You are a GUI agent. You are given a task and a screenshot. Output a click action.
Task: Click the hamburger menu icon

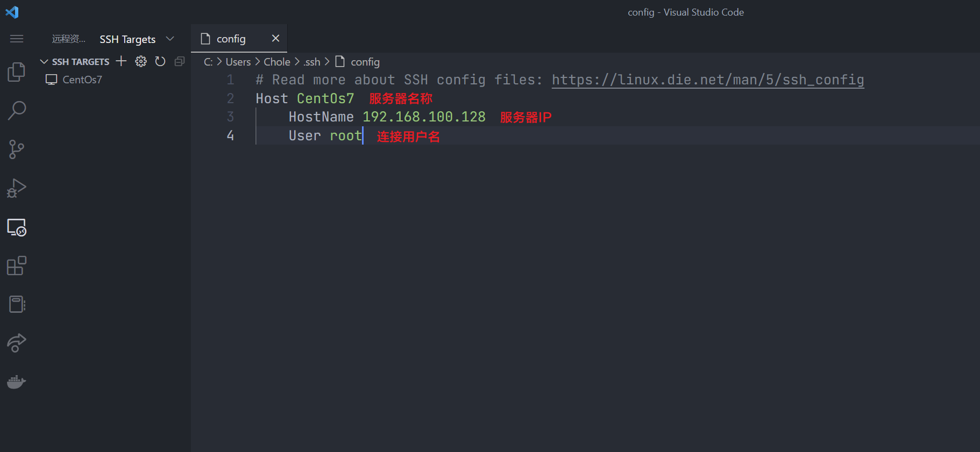tap(17, 39)
